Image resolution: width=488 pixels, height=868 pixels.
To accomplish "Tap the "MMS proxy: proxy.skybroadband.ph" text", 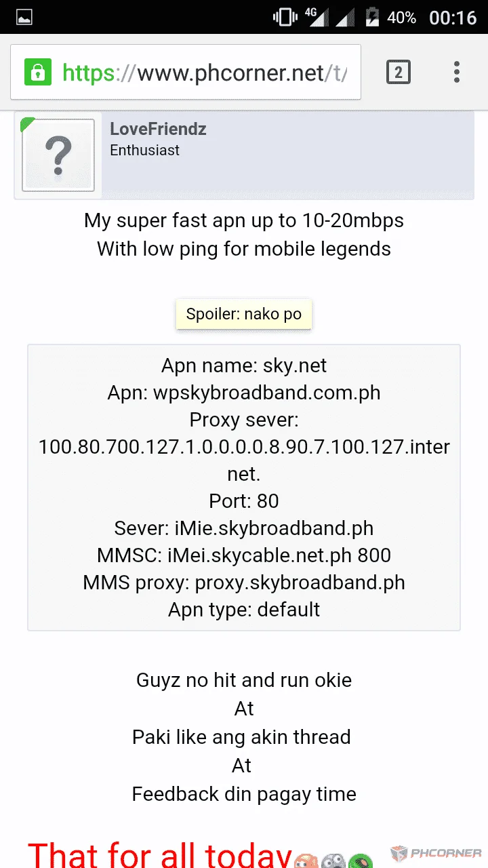I will tap(244, 583).
